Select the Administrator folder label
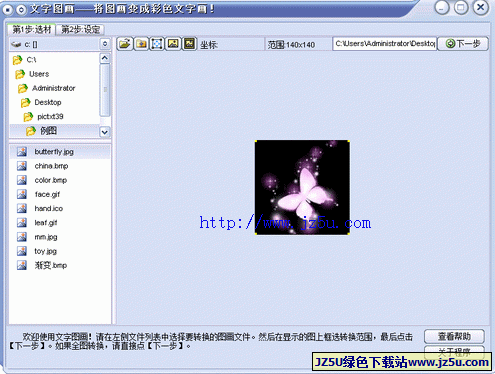Viewport: 495px width, 374px height. pos(54,88)
